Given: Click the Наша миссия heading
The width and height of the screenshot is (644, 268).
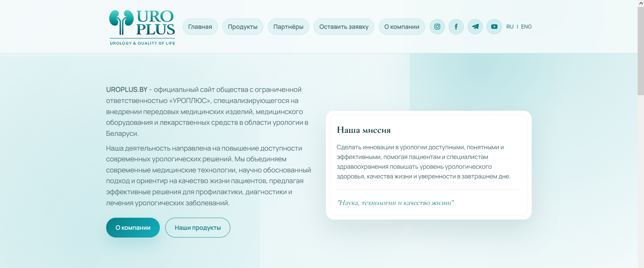Looking at the screenshot, I should [x=364, y=130].
